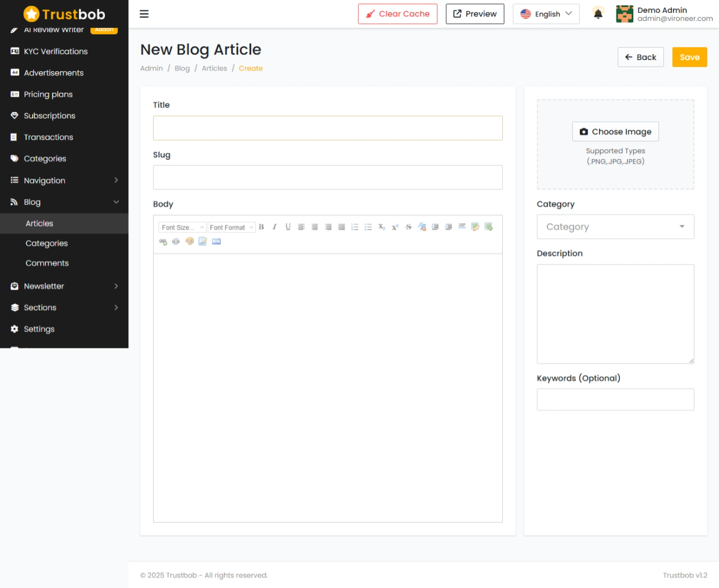Open the background color icon in editor

click(203, 241)
